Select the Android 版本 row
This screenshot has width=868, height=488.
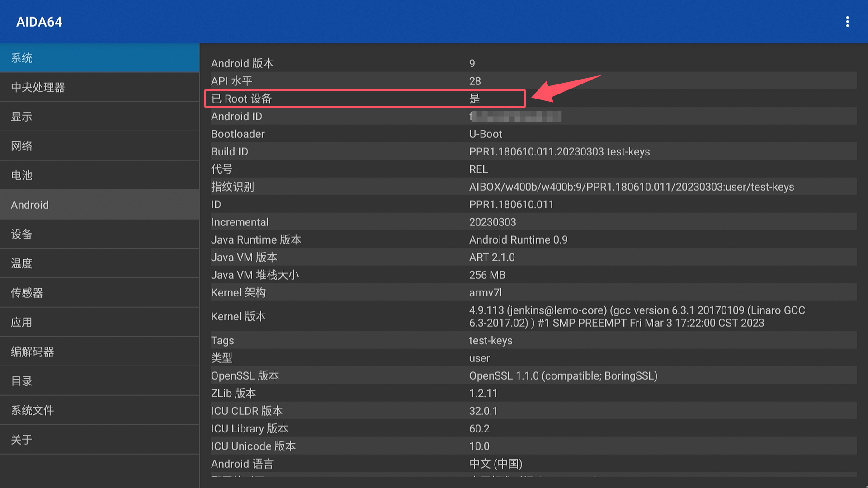(x=533, y=63)
